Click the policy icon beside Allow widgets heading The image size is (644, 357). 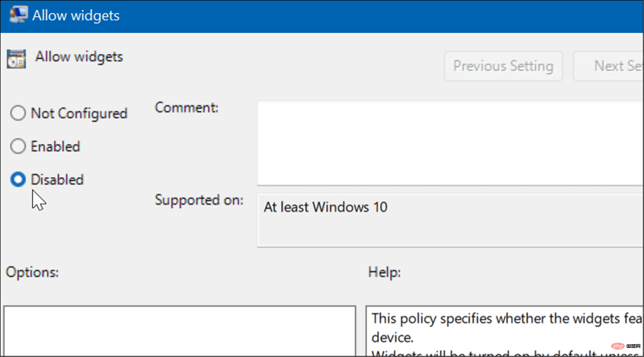pos(16,59)
